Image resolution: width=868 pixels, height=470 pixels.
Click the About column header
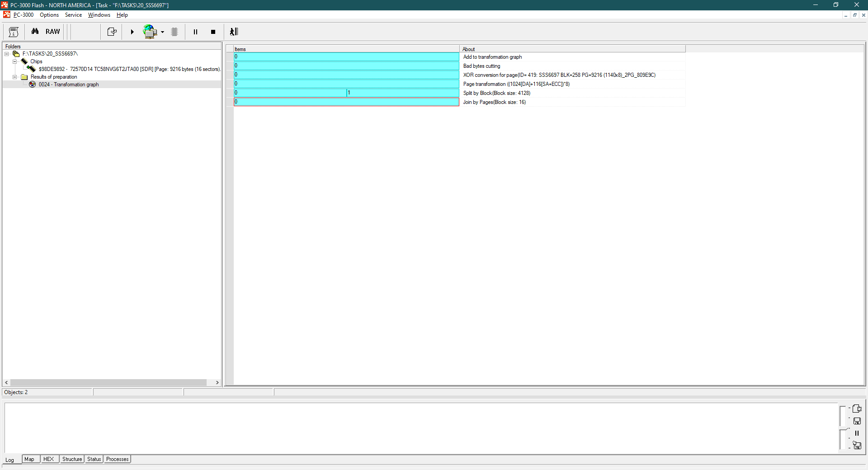click(572, 49)
